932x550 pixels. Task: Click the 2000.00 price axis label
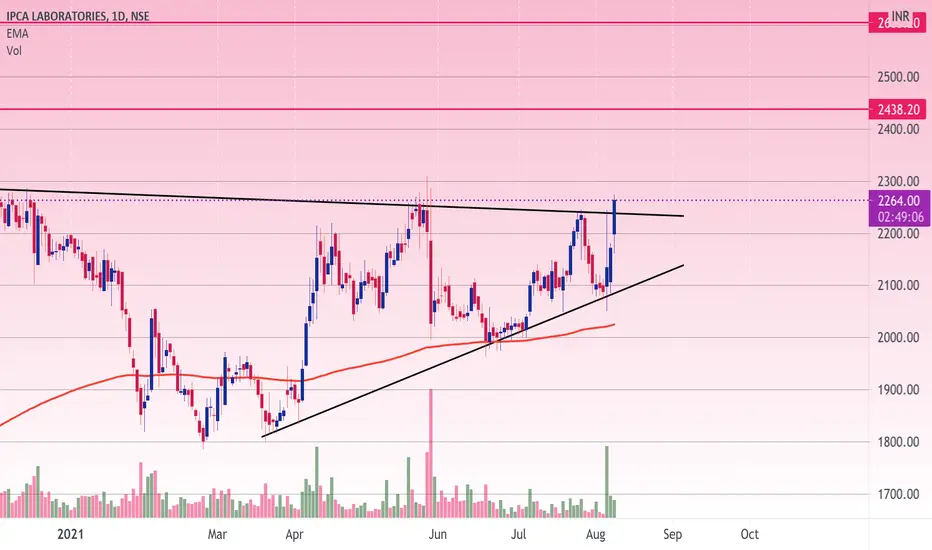click(898, 338)
